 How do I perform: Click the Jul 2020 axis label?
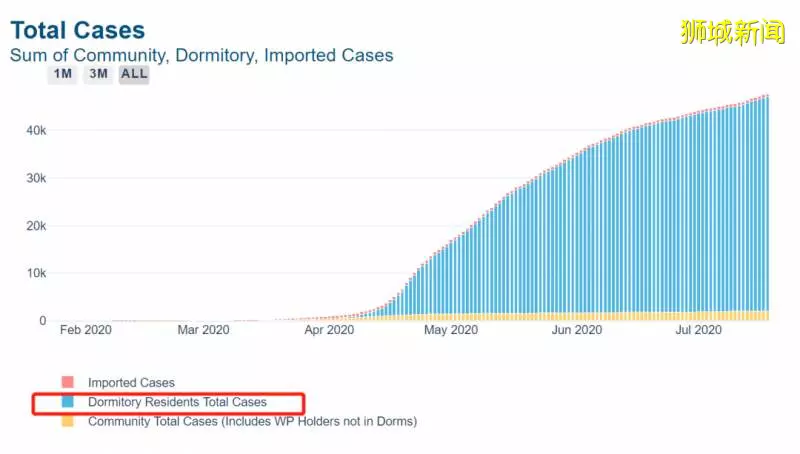pos(698,330)
